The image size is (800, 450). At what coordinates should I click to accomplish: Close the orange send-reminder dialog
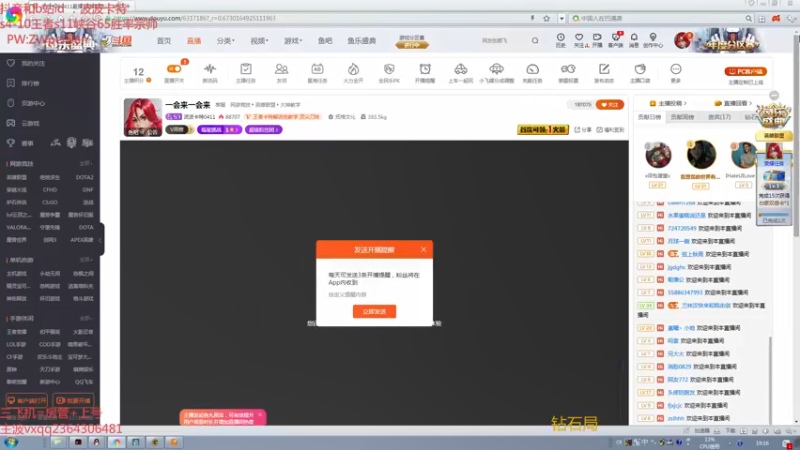pos(423,249)
